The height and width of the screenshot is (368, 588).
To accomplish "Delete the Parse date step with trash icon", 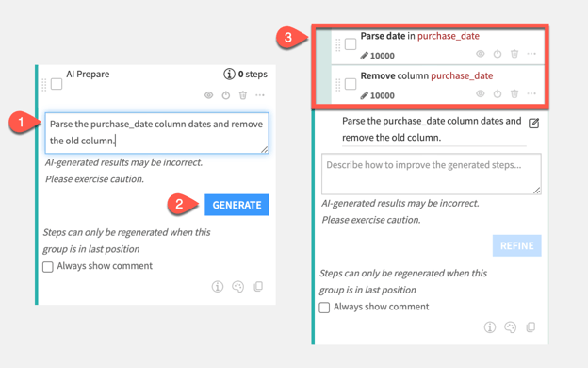I will point(514,54).
